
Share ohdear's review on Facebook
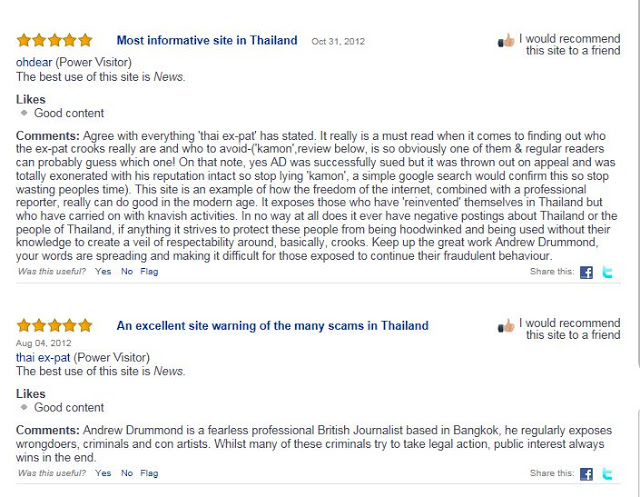point(586,272)
